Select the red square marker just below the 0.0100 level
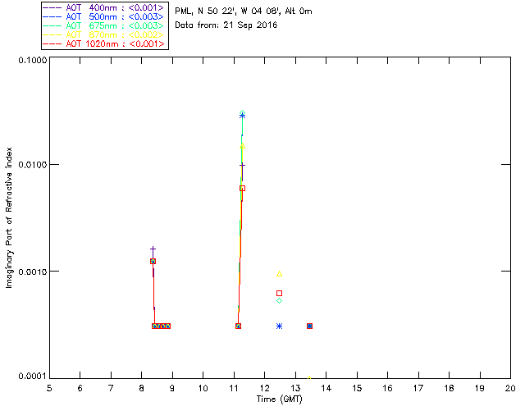This screenshot has height=420, width=525. [x=243, y=189]
